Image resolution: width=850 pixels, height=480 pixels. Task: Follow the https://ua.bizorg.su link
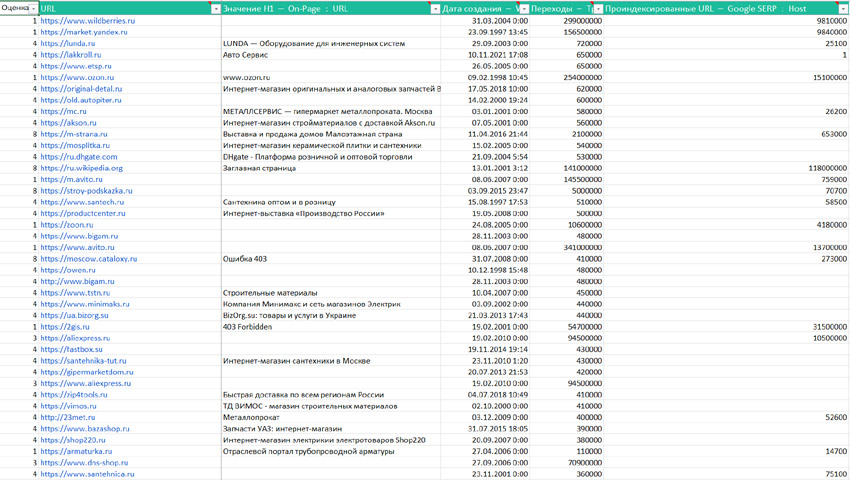point(74,315)
